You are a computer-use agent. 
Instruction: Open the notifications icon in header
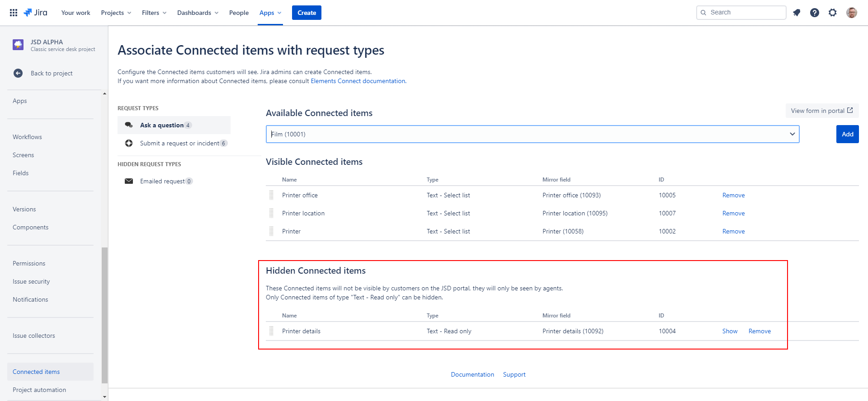tap(797, 13)
